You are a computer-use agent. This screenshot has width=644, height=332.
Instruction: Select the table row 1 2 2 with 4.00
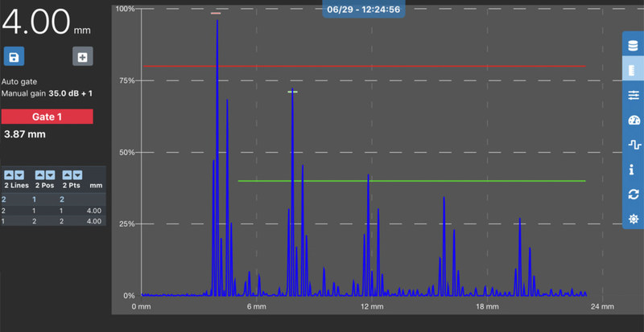[x=53, y=221]
